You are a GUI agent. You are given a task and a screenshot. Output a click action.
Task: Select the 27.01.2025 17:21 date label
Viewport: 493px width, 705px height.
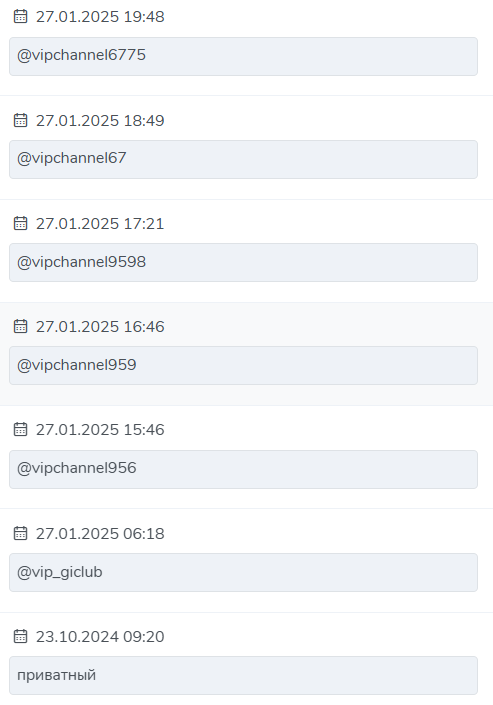click(100, 224)
